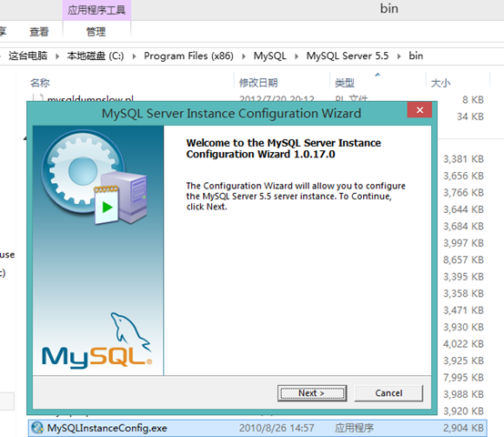
Task: Select MySQLInstanceConfig.exe file name
Action: (107, 428)
